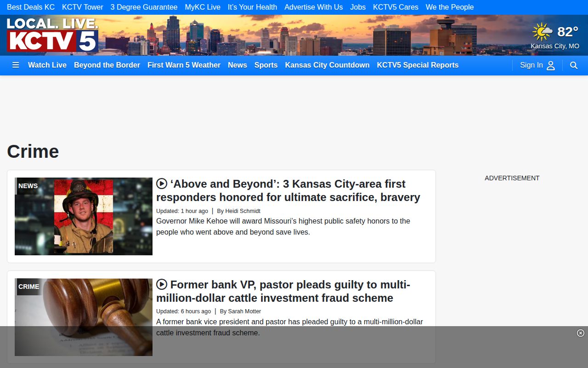588x368 pixels.
Task: Visit the KCTV Tower link
Action: [83, 7]
